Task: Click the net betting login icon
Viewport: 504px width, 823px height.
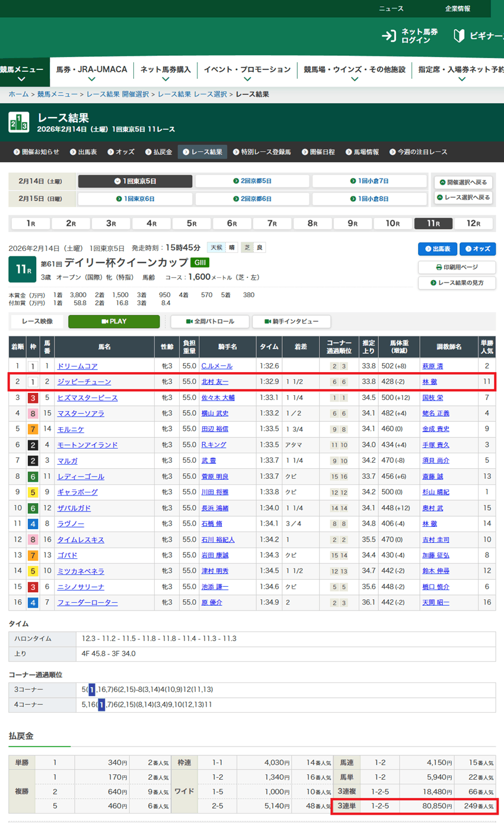Action: coord(388,36)
